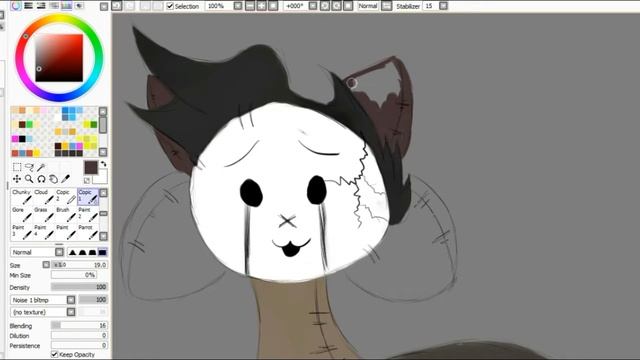Adjust the Density slider
The image size is (640, 360).
tap(79, 287)
